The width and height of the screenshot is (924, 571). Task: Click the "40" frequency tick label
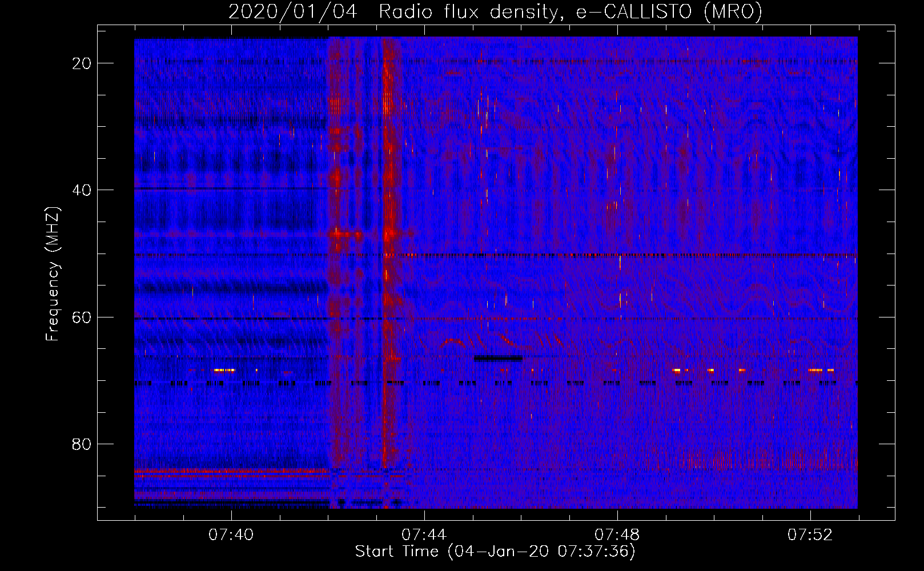(x=82, y=190)
